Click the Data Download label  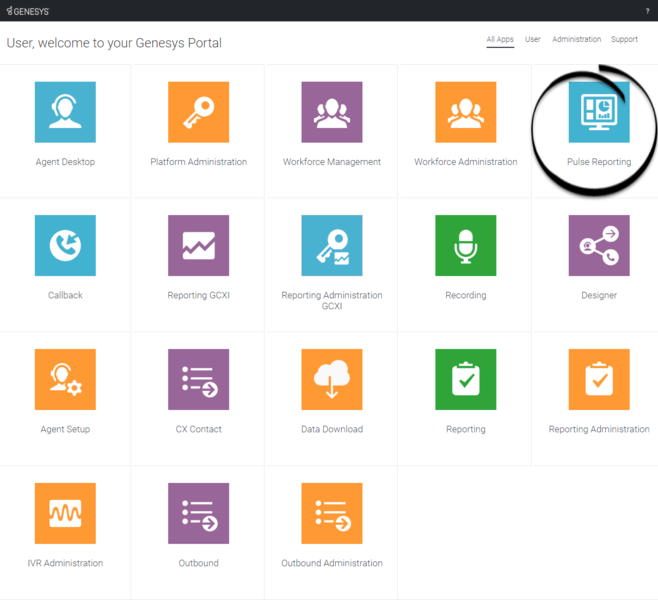tap(332, 429)
